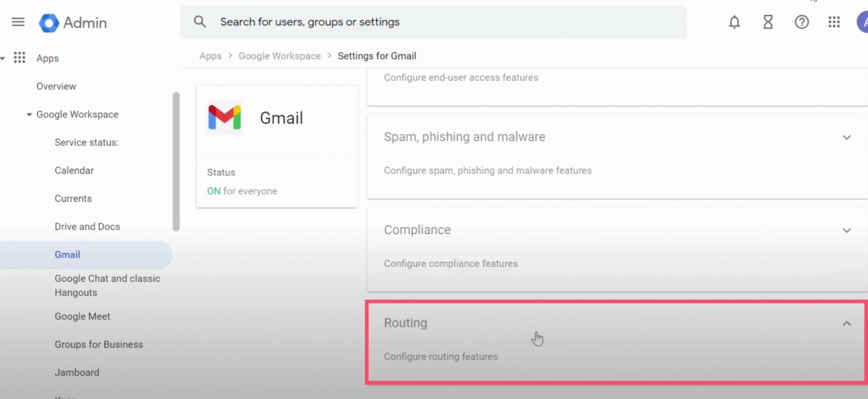Click Configure routing features text

(x=441, y=357)
